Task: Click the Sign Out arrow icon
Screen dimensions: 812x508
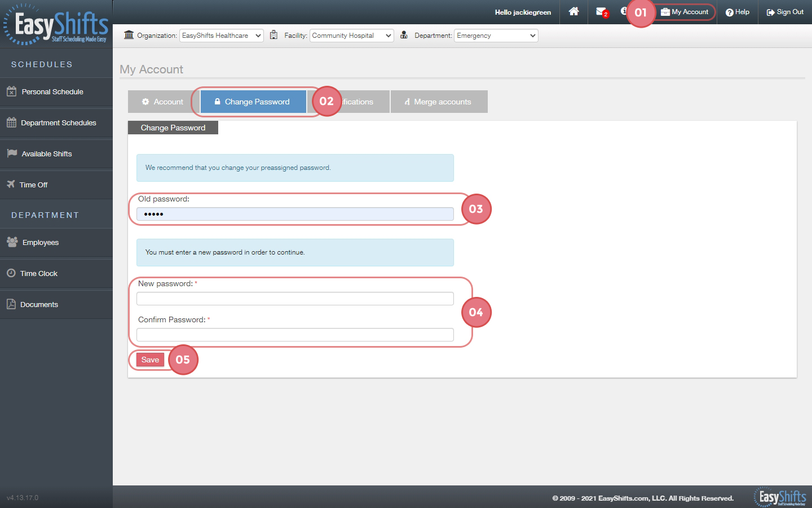Action: pos(771,12)
